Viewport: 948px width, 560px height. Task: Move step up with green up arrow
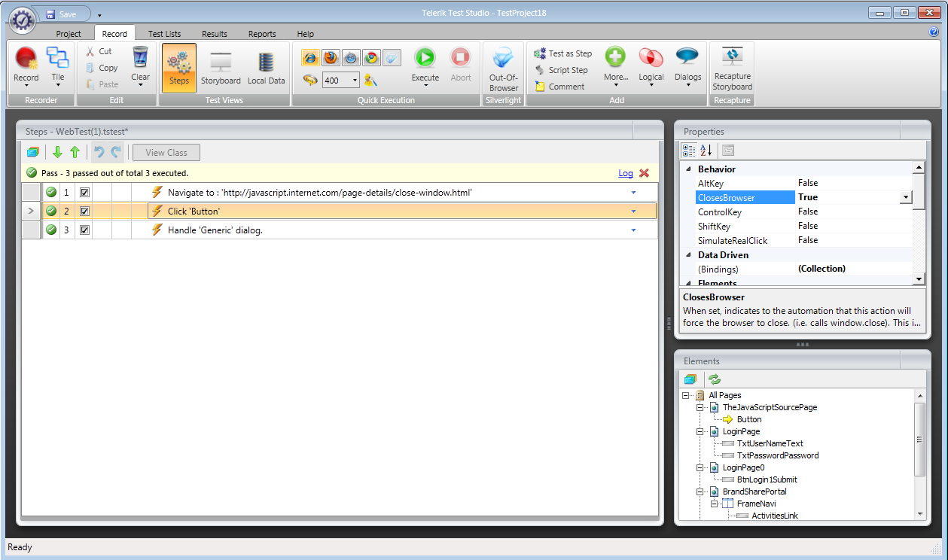(x=75, y=152)
